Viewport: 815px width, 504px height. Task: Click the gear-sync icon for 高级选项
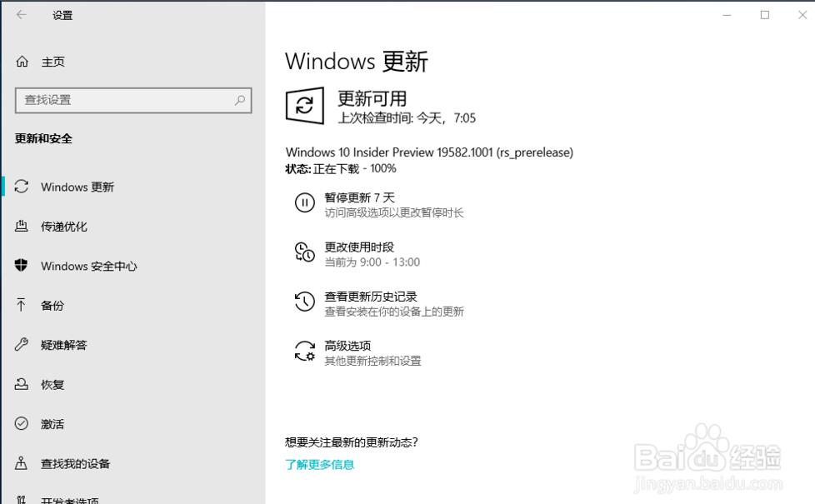click(x=305, y=351)
